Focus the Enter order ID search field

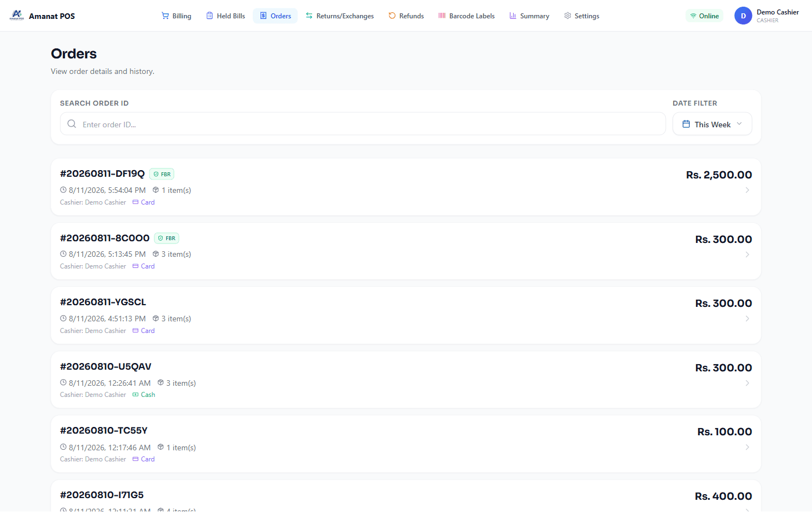[363, 124]
